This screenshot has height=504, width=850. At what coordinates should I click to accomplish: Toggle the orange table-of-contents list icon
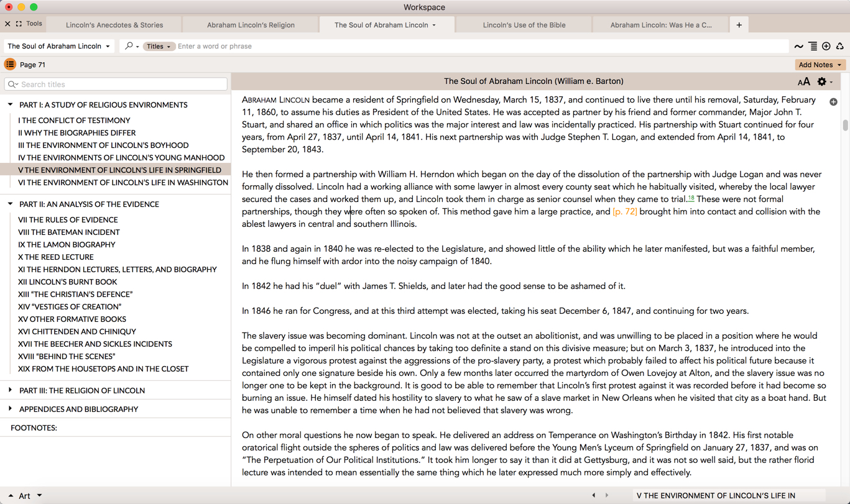[10, 64]
